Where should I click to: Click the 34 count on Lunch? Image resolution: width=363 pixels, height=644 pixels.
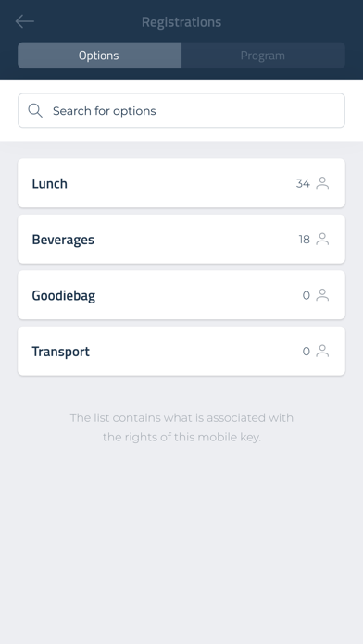(303, 183)
